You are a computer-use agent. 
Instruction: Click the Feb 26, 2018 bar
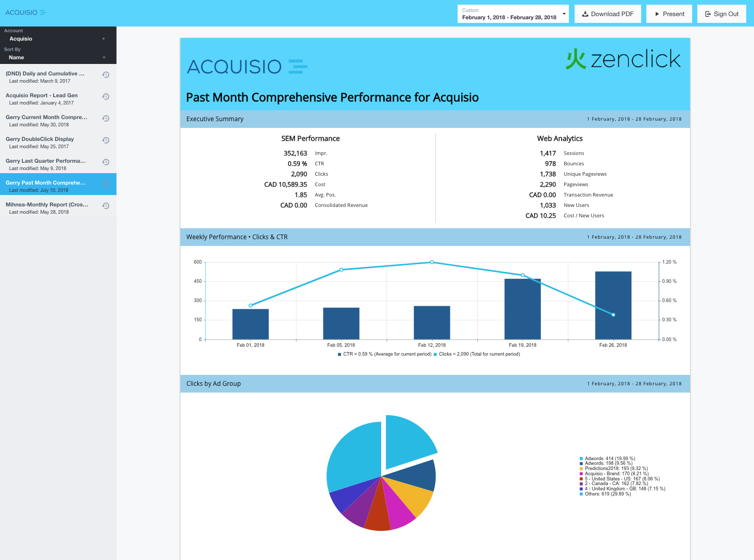point(613,305)
